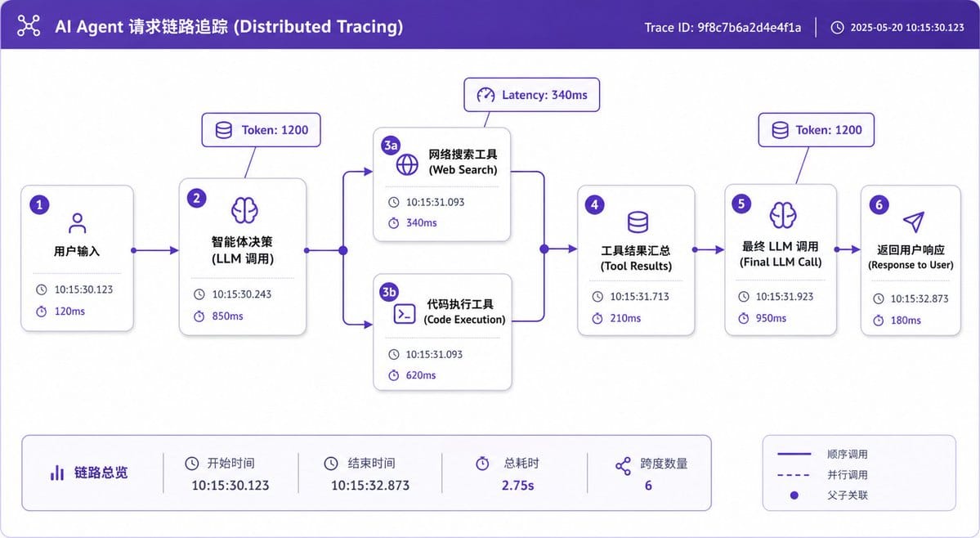
Task: Click the 并行调用 legend entry
Action: click(822, 475)
